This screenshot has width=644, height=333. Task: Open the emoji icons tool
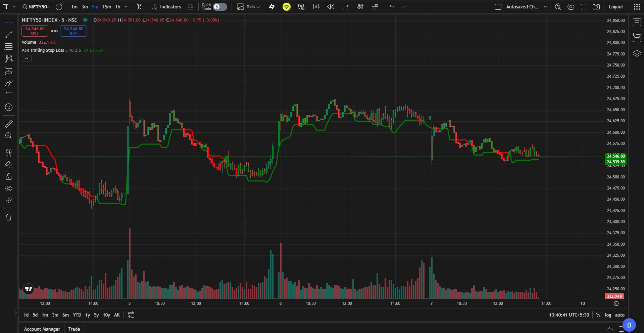click(9, 107)
